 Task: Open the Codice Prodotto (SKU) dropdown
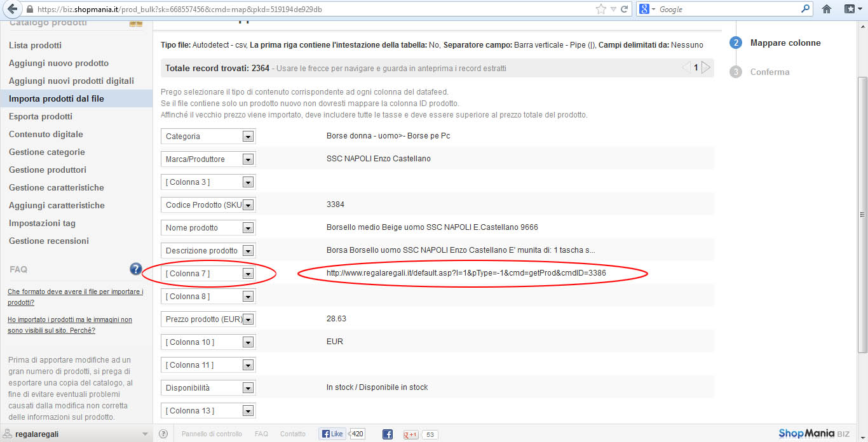coord(208,204)
